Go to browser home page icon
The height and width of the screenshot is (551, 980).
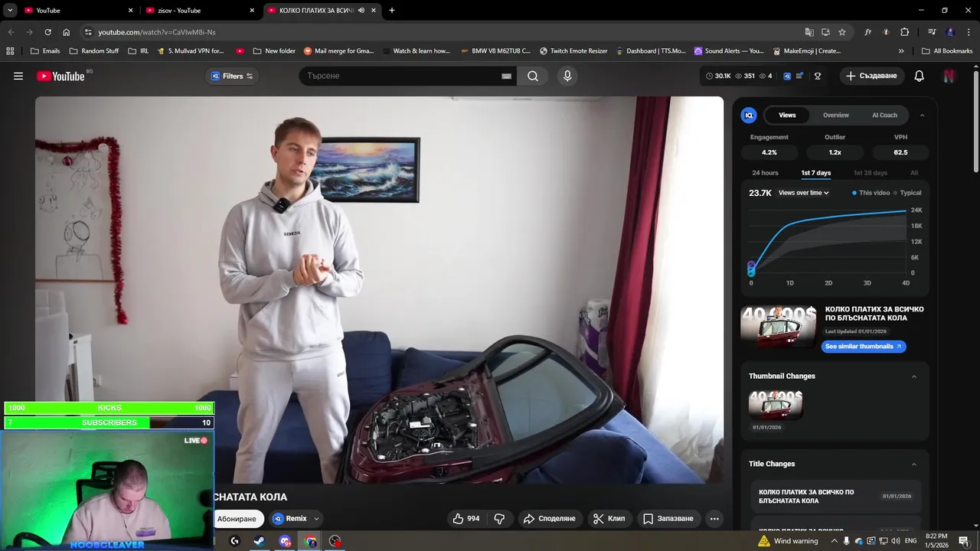pos(67,32)
